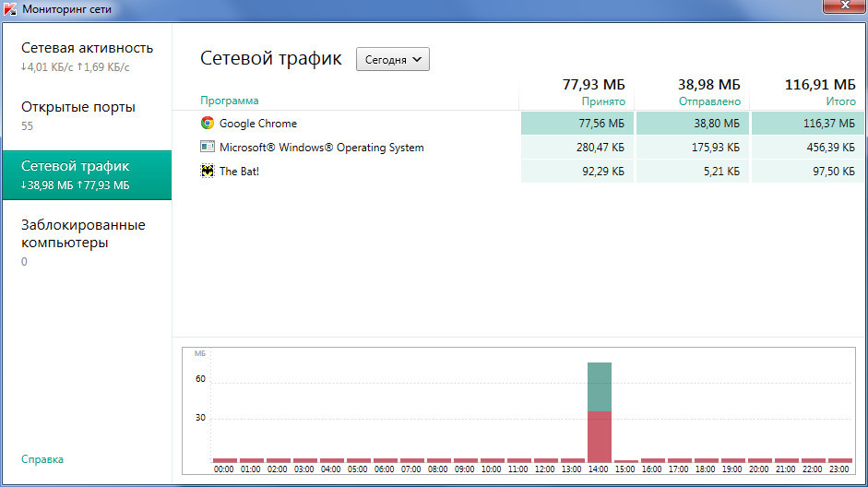Open the Справка help link
Viewport: 868px width, 487px height.
click(42, 458)
